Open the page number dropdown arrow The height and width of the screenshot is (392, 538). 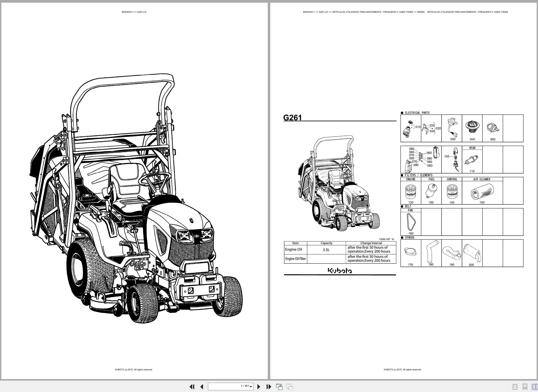251,387
